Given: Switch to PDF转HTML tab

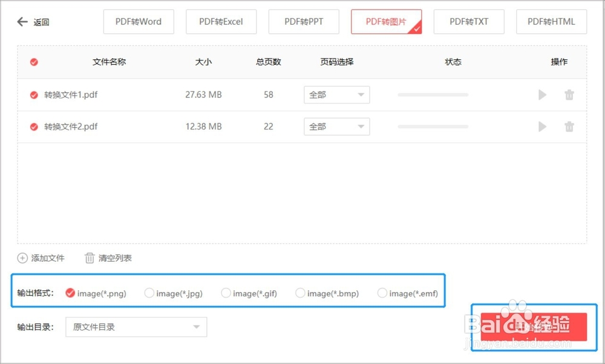Looking at the screenshot, I should click(551, 22).
